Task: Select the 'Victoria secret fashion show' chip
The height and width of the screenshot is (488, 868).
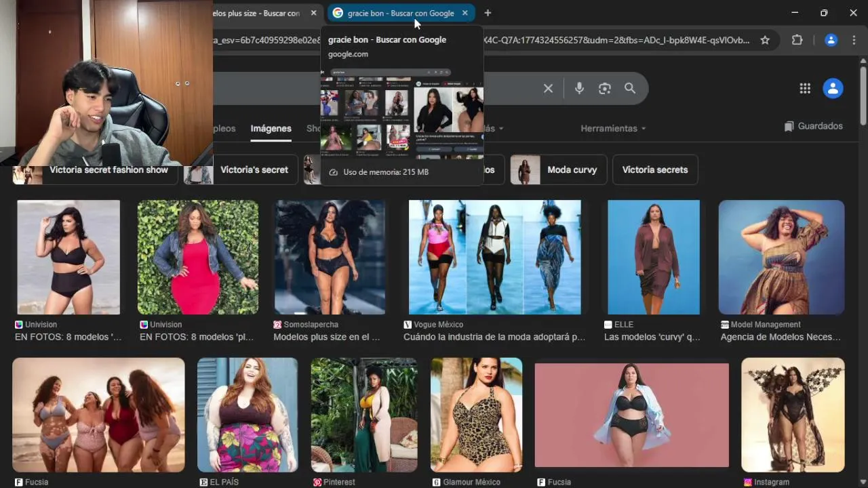Action: [x=95, y=169]
